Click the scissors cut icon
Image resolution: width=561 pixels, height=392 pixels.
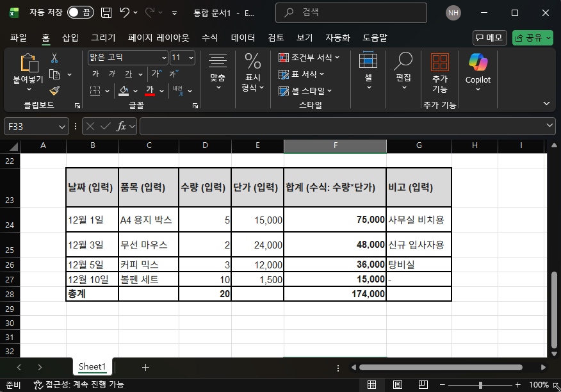[x=54, y=58]
